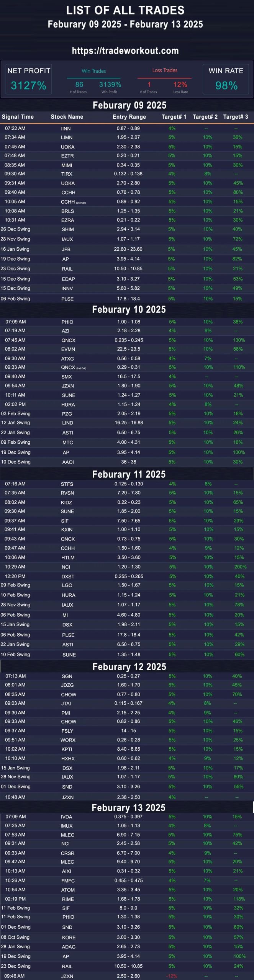Click the Stock Name column header
The width and height of the screenshot is (254, 980).
(x=67, y=117)
